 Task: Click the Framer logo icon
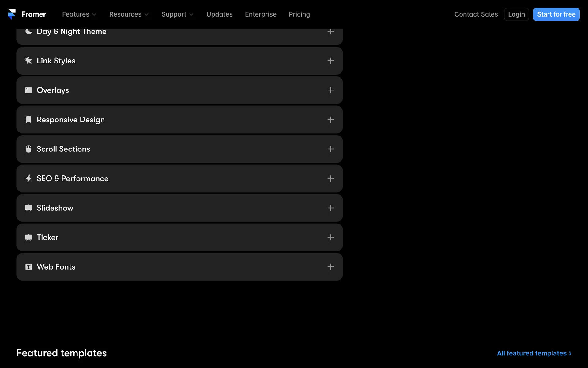[12, 14]
